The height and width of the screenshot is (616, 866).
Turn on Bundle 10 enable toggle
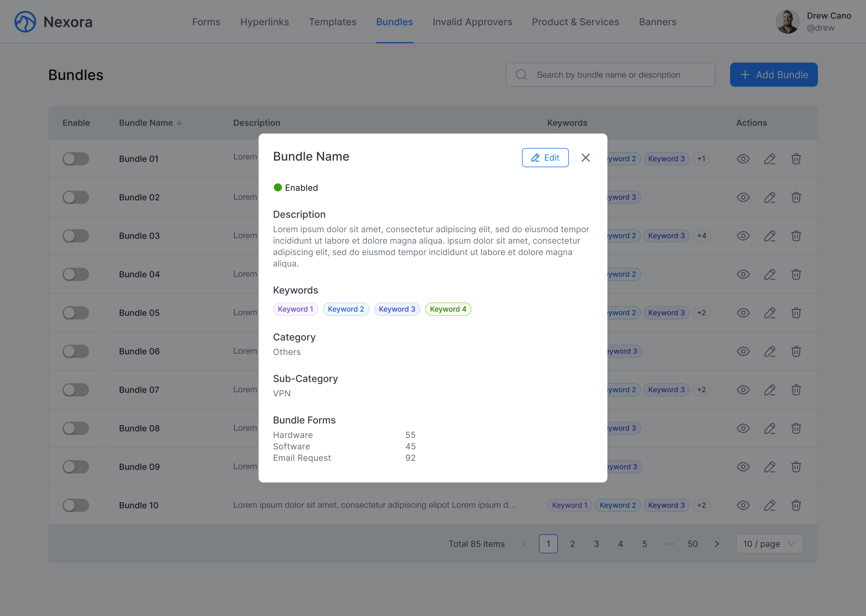click(x=76, y=505)
